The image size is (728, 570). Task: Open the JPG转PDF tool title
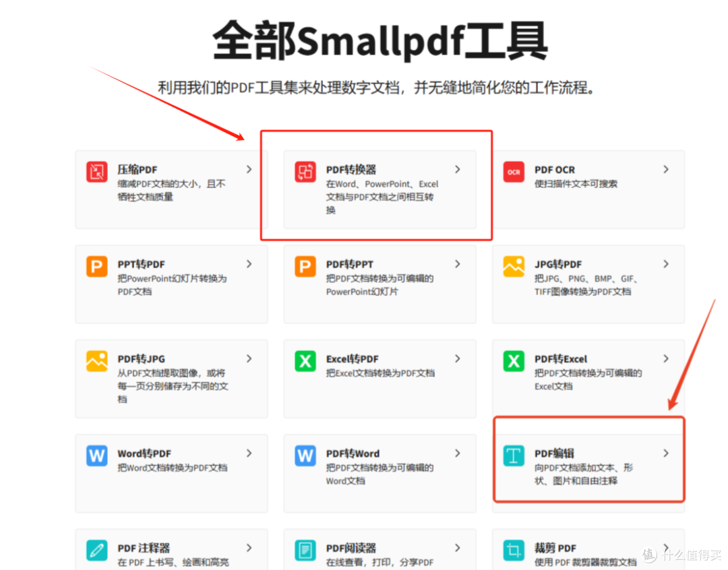pyautogui.click(x=558, y=265)
